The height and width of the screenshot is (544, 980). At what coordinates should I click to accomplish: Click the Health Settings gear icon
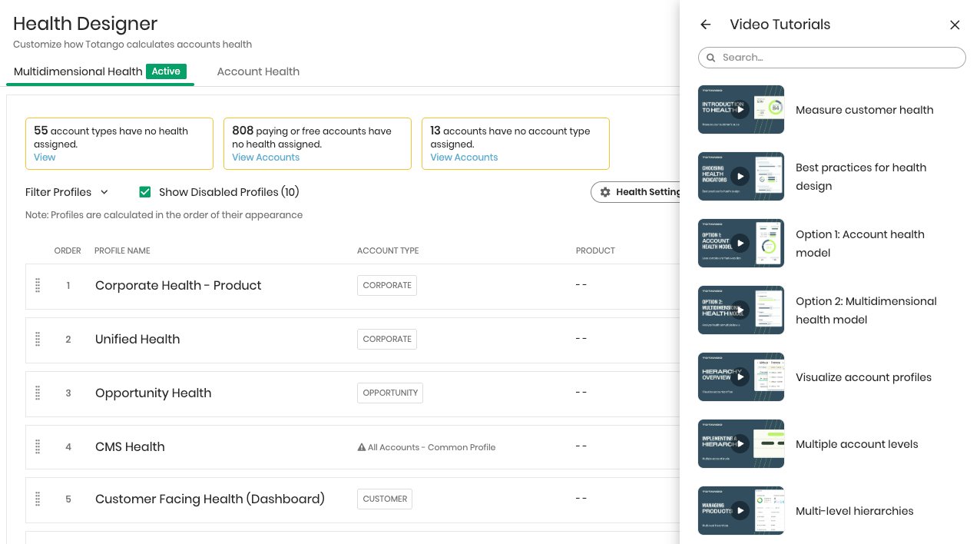[605, 192]
